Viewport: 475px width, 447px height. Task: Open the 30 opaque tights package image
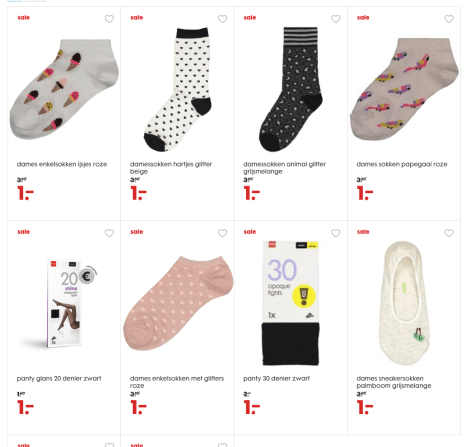[x=290, y=303]
